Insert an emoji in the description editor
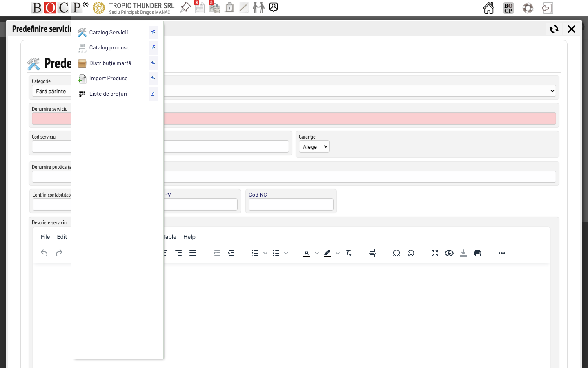Image resolution: width=588 pixels, height=368 pixels. [410, 253]
